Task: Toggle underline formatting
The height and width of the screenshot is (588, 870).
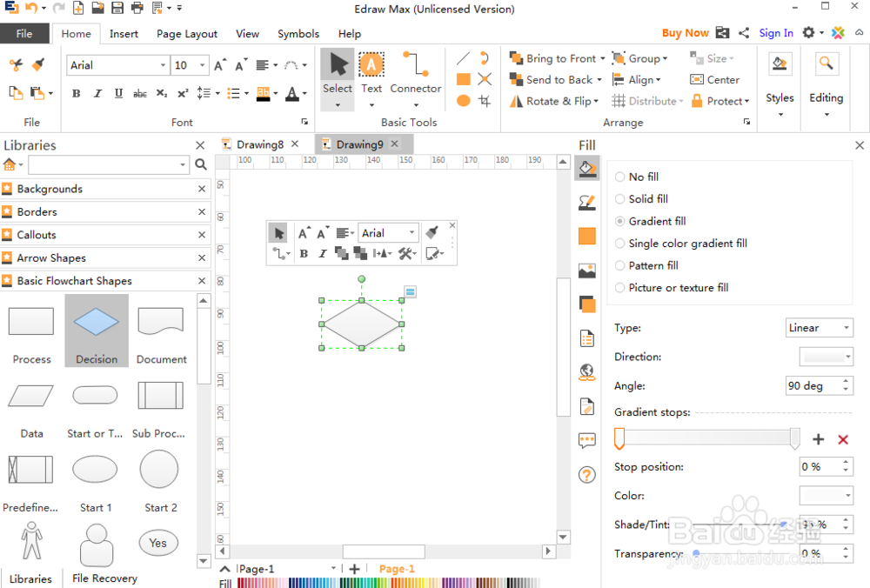Action: point(118,93)
